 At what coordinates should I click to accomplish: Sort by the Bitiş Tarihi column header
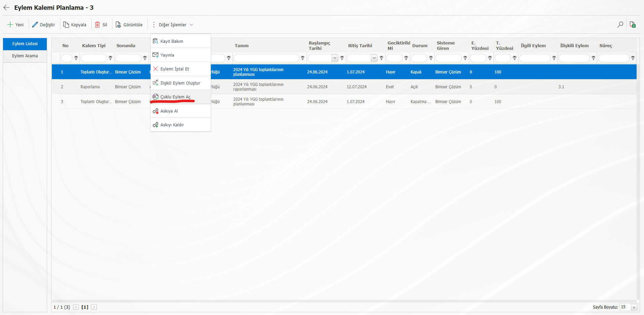coord(360,45)
